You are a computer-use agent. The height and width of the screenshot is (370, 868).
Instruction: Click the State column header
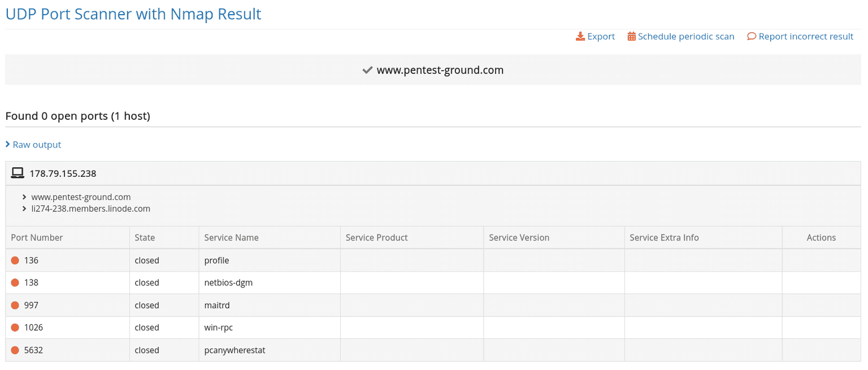tap(145, 237)
